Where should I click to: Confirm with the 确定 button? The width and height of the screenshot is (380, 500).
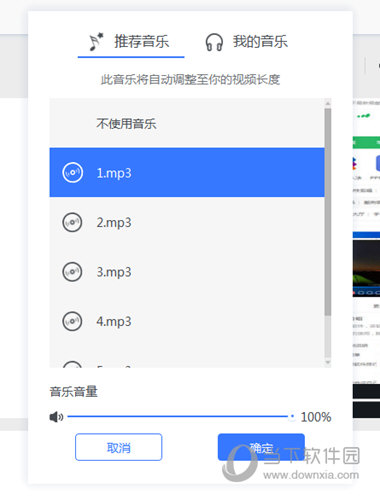coord(261,447)
